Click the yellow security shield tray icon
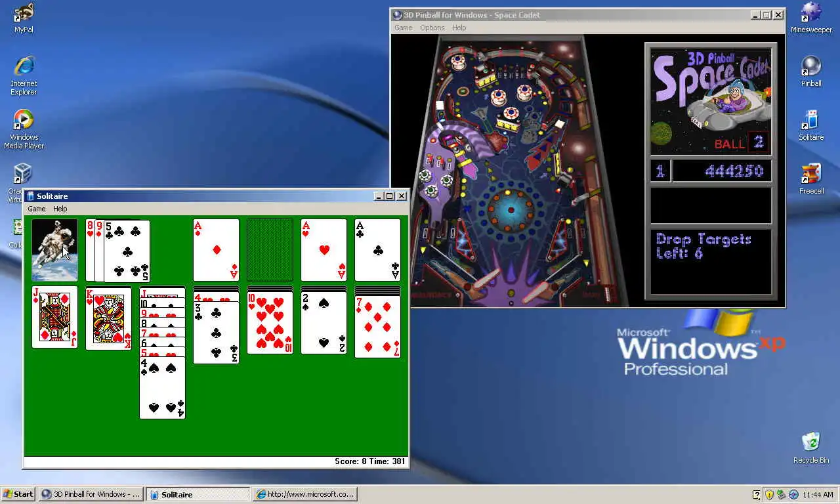 click(769, 494)
